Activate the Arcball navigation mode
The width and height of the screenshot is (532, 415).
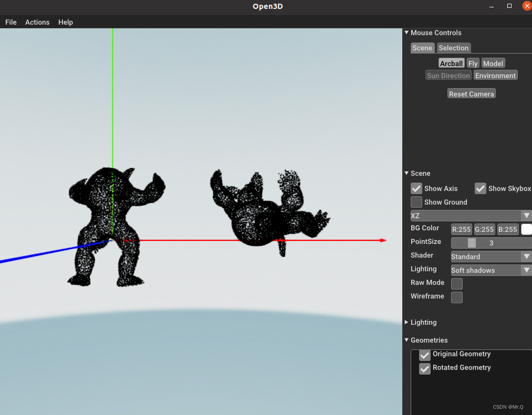(x=451, y=63)
